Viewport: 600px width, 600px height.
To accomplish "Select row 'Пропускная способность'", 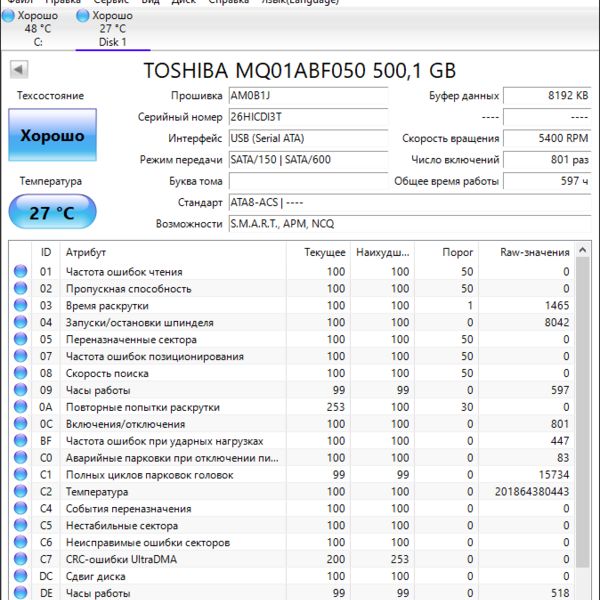I will (x=292, y=288).
